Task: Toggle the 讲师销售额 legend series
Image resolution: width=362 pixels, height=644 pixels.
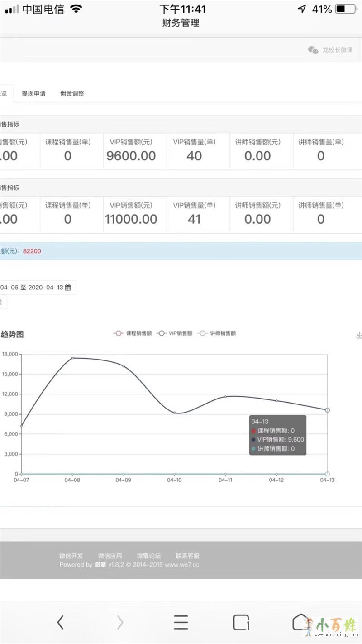Action: click(217, 333)
